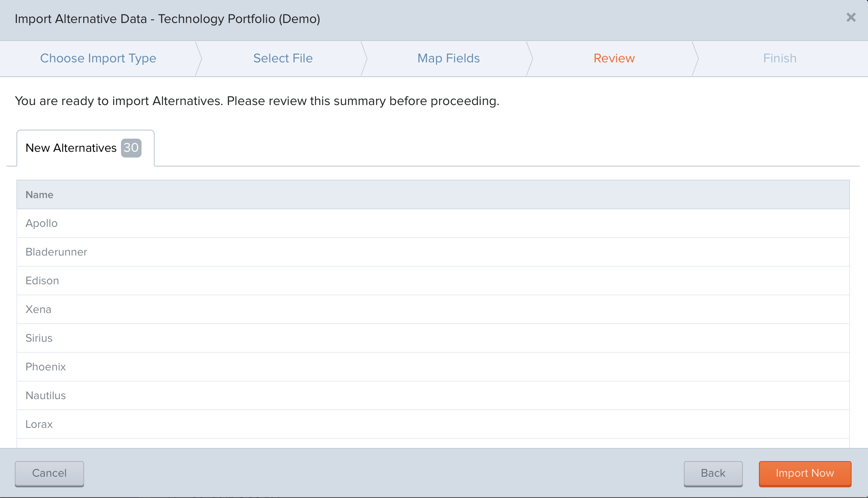Return to the Select File step

(x=283, y=58)
